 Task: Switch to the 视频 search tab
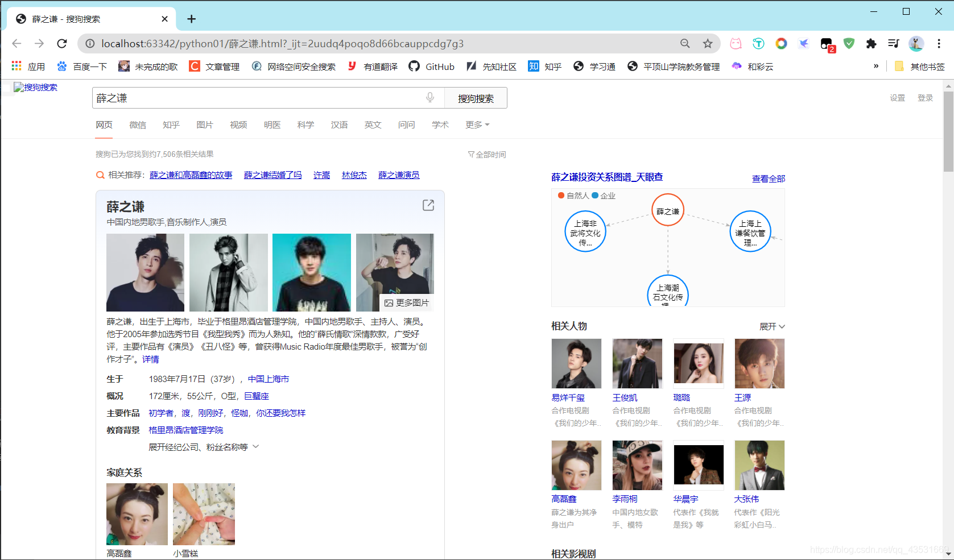[238, 125]
